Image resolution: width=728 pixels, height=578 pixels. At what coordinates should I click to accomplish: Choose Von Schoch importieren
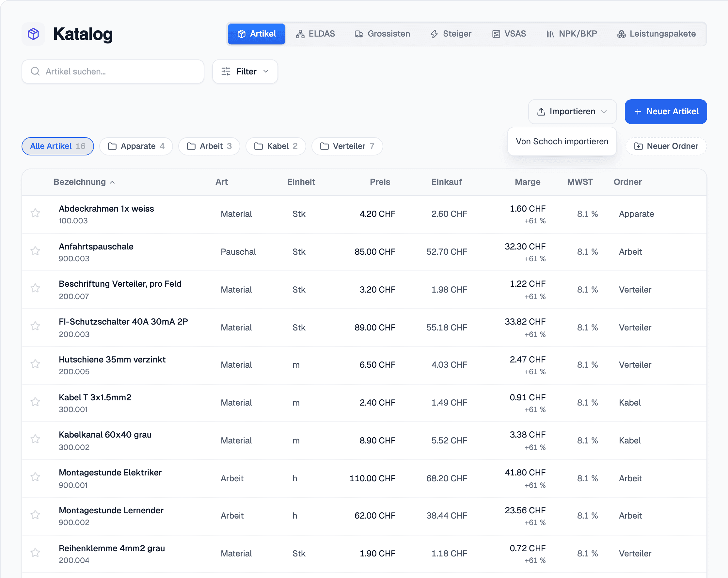click(562, 141)
